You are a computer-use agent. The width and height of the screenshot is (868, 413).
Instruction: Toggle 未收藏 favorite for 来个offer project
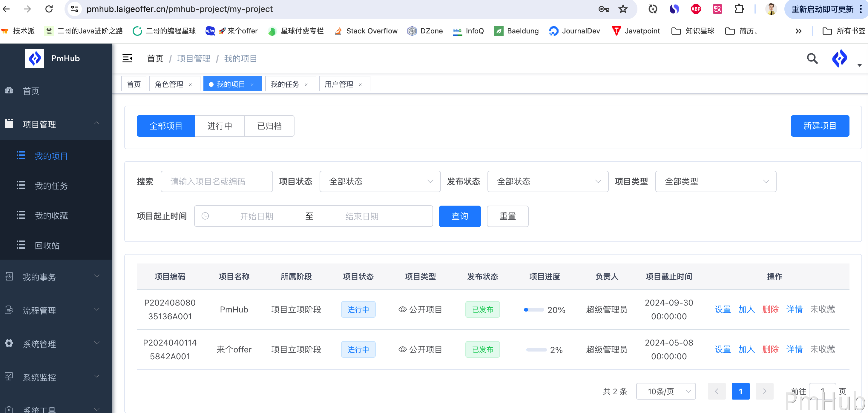coord(822,349)
